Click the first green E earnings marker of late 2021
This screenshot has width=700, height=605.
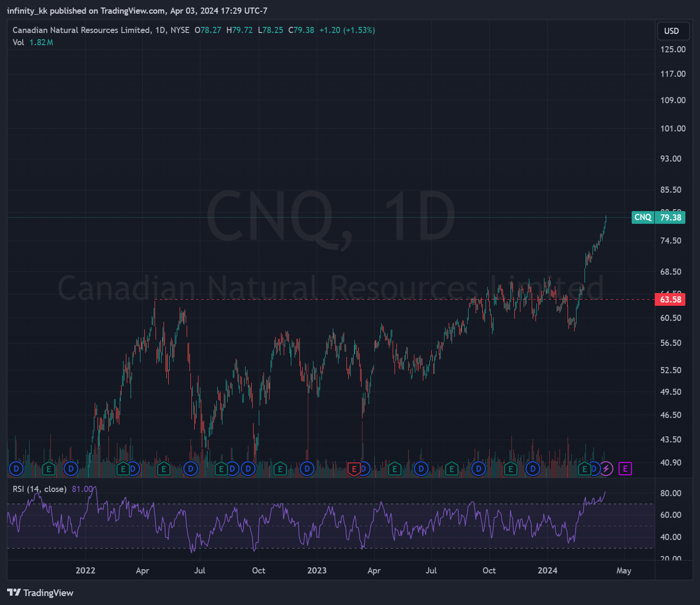pos(49,469)
